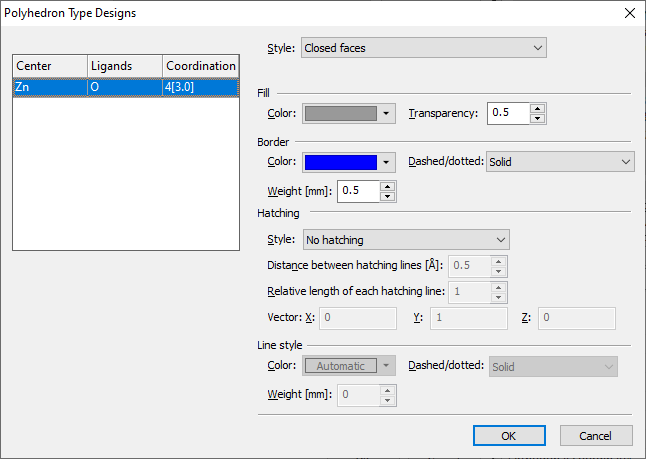Increase Border Weight with the up arrow

click(x=388, y=184)
